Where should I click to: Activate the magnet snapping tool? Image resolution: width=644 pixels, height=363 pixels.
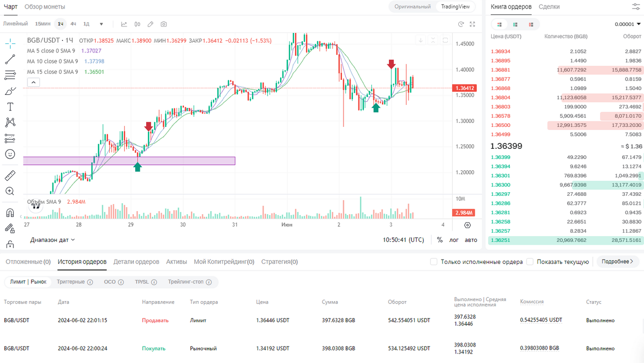click(x=10, y=213)
